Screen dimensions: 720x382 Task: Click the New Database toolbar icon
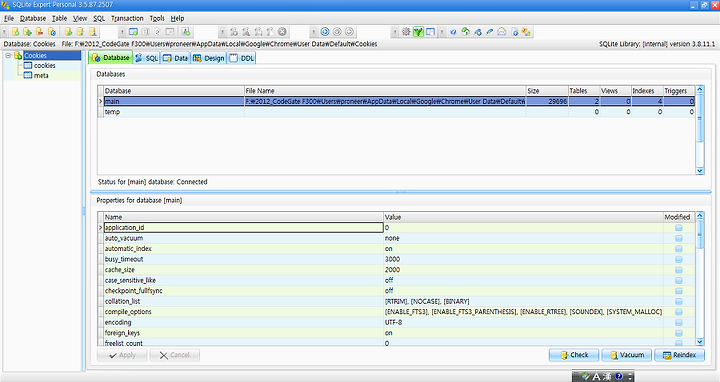coord(16,32)
